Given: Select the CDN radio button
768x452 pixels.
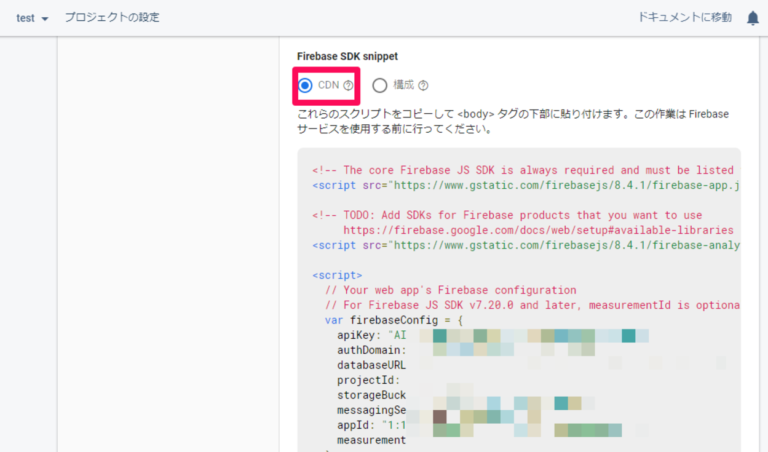Looking at the screenshot, I should (305, 85).
